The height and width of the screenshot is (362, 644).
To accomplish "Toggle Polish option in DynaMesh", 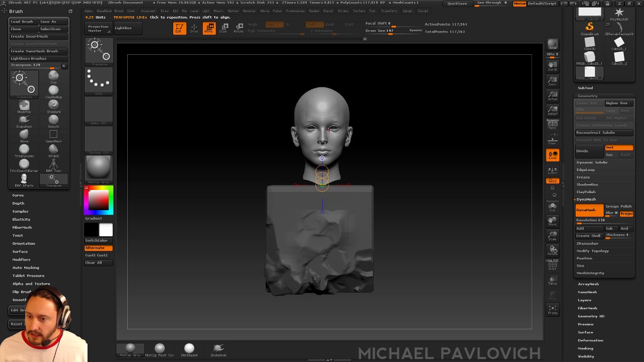I will click(626, 206).
